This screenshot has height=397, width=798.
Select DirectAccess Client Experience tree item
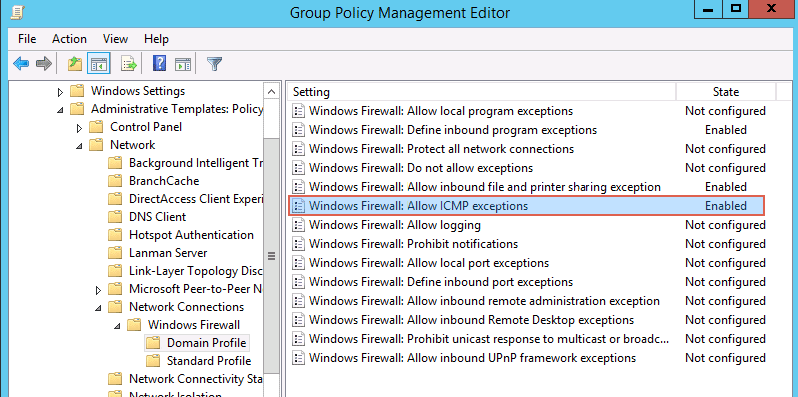point(196,199)
